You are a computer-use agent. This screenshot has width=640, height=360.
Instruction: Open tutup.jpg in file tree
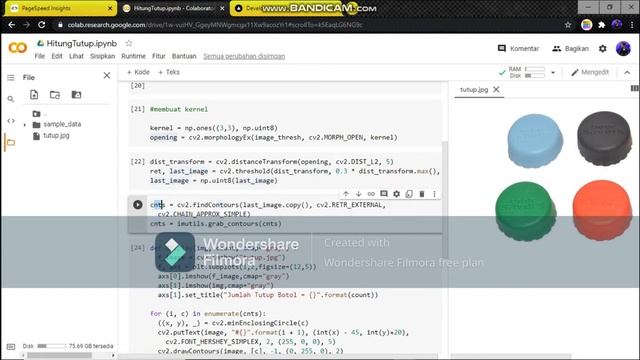56,136
